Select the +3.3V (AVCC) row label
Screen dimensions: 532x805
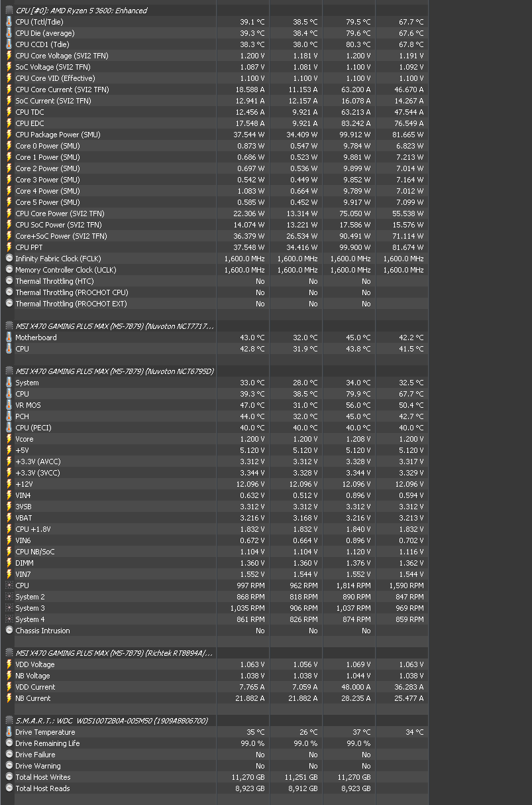point(39,462)
